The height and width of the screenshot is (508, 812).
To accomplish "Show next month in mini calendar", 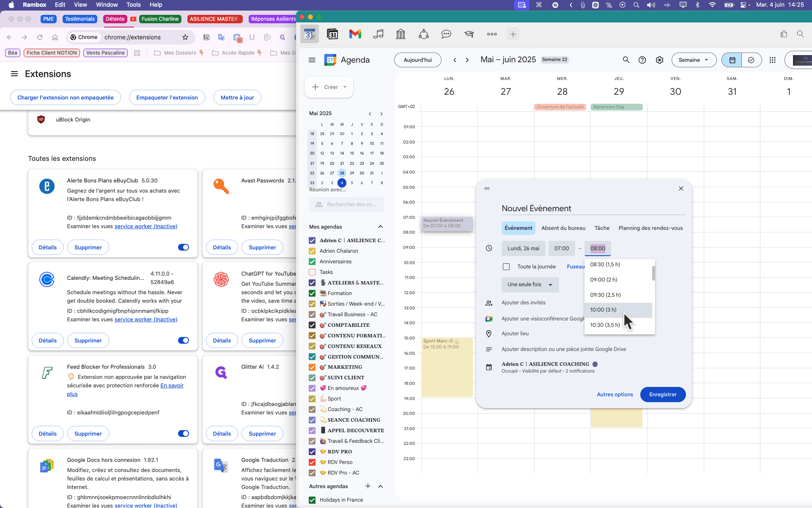I will pyautogui.click(x=381, y=113).
